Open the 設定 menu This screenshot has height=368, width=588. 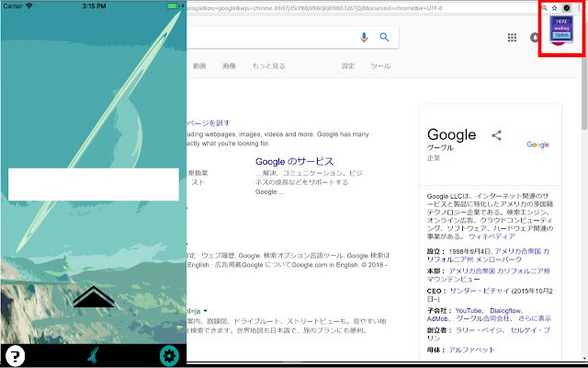(347, 65)
